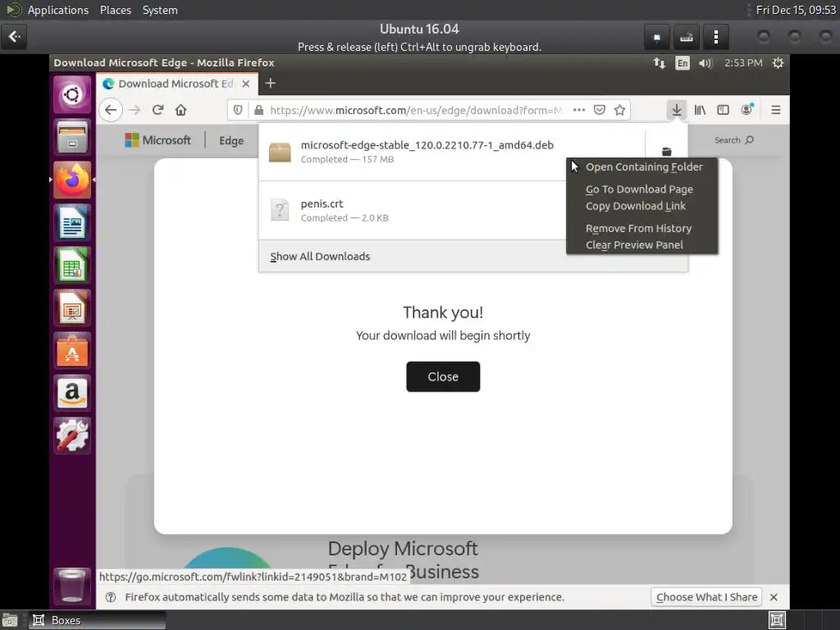The height and width of the screenshot is (630, 840).
Task: Close the Download Microsoft Edge tab
Action: pyautogui.click(x=246, y=84)
